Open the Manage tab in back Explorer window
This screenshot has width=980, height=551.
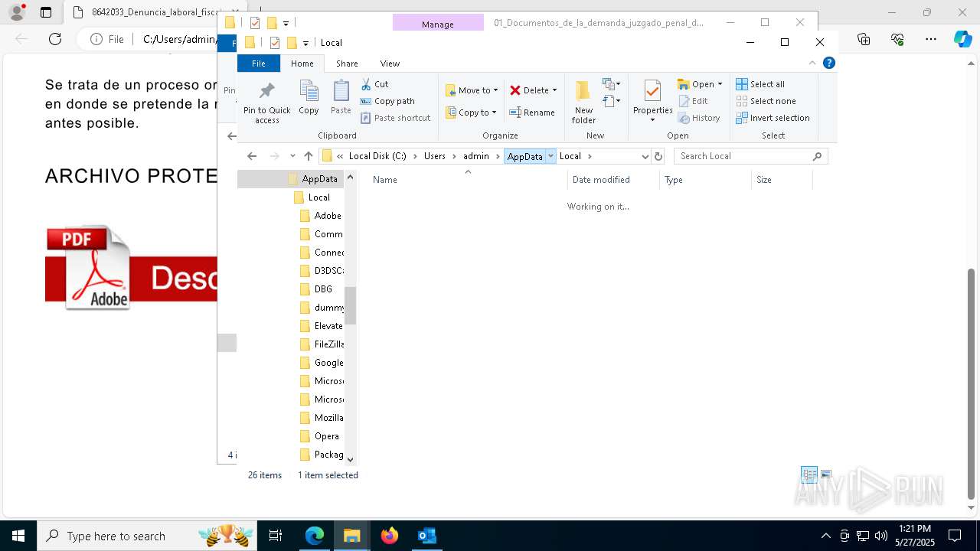pyautogui.click(x=438, y=24)
